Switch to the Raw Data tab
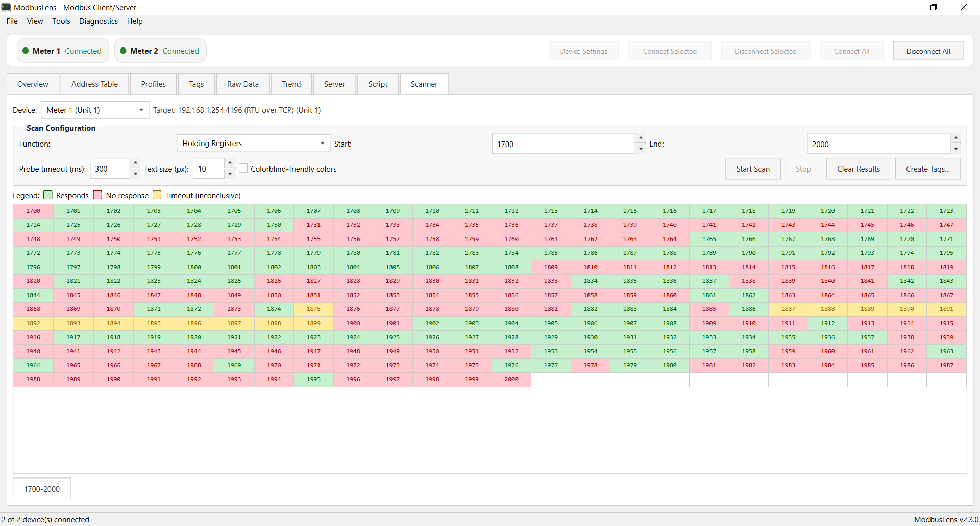Screen dimensions: 980x526 tap(243, 84)
